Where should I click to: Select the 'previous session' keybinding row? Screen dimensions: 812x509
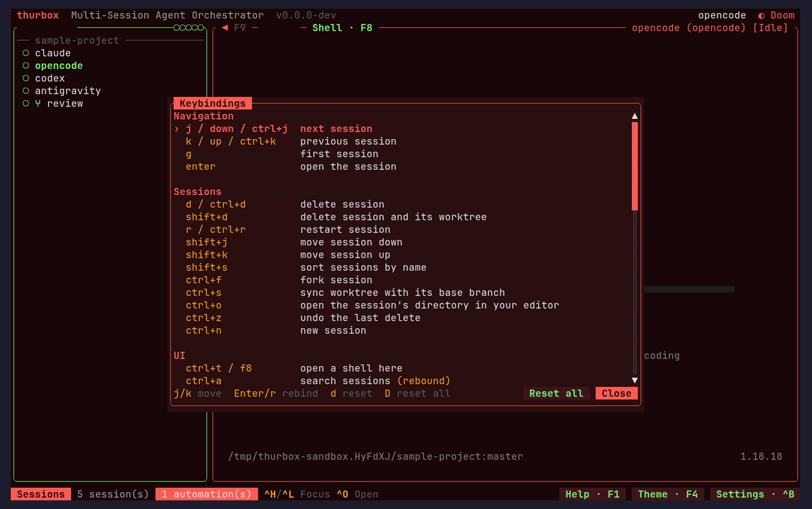coord(402,141)
